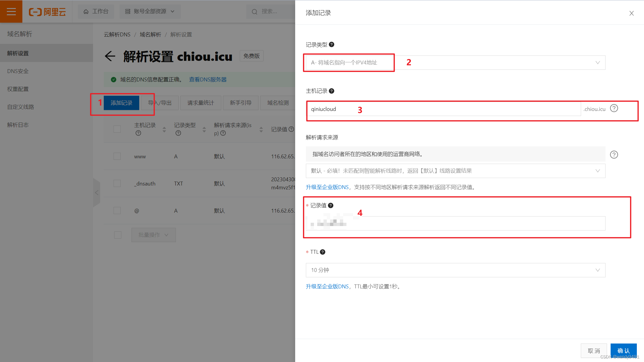
Task: Click question mark icon beside .chiou.icu suffix
Action: pos(614,108)
